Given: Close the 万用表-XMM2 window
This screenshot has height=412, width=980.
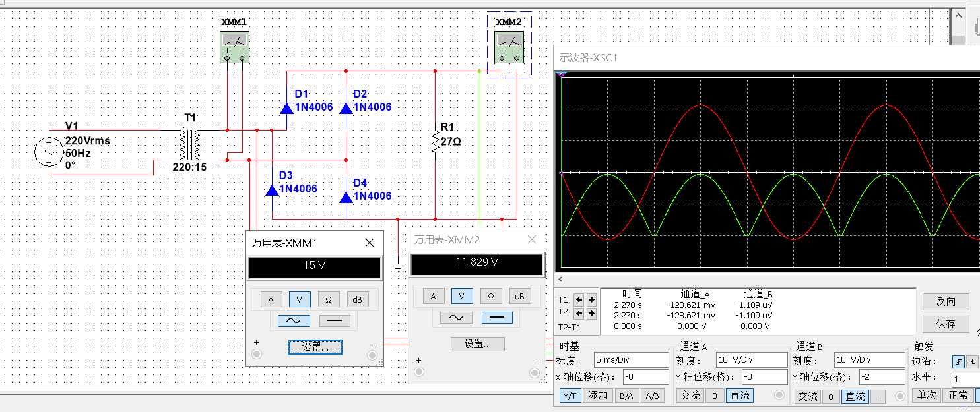Looking at the screenshot, I should [x=532, y=239].
